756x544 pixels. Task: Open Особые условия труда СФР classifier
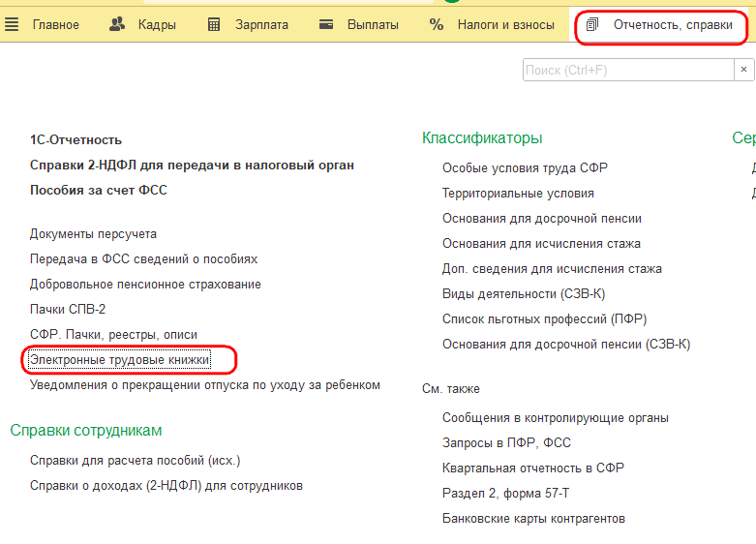click(x=525, y=167)
